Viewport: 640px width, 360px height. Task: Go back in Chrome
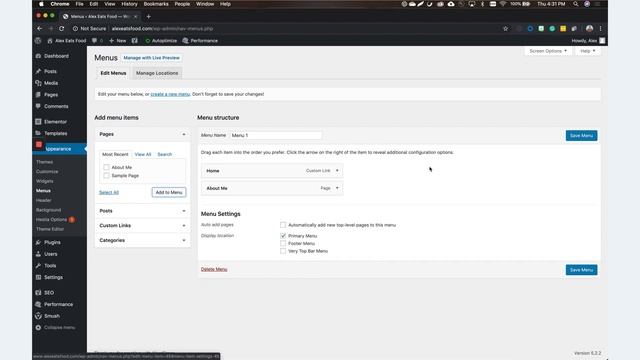point(40,29)
